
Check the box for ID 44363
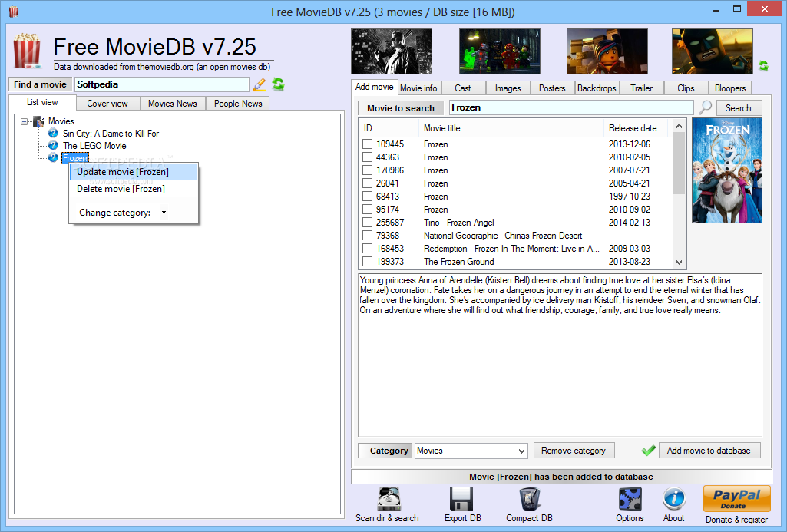coord(368,157)
